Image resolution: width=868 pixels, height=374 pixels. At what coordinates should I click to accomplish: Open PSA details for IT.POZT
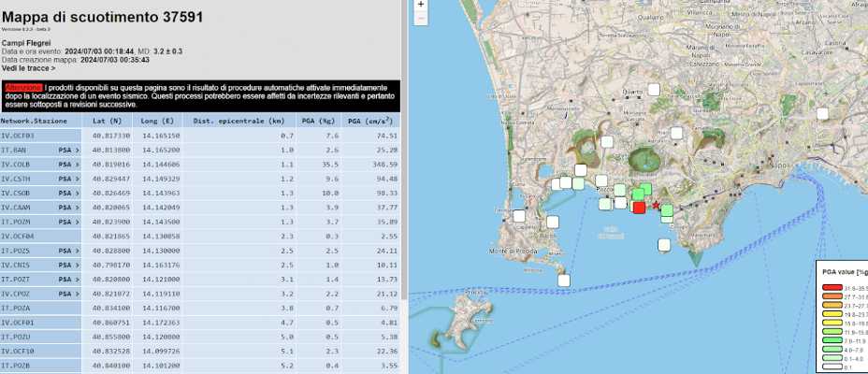68,280
